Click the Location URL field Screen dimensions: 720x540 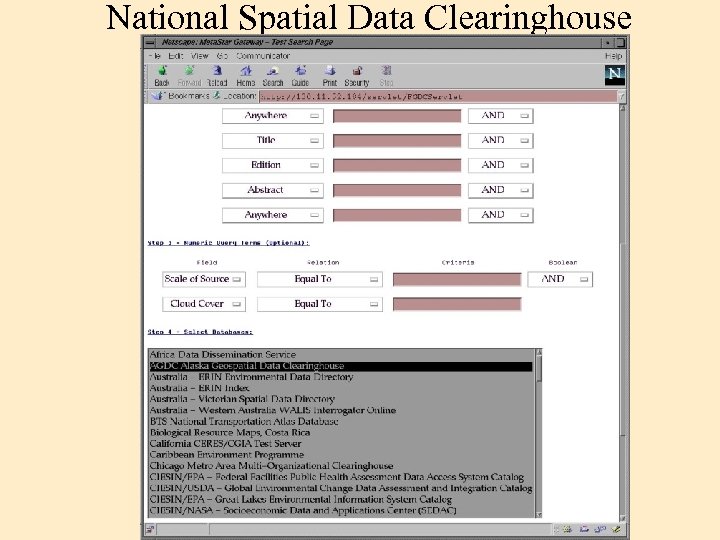[438, 96]
